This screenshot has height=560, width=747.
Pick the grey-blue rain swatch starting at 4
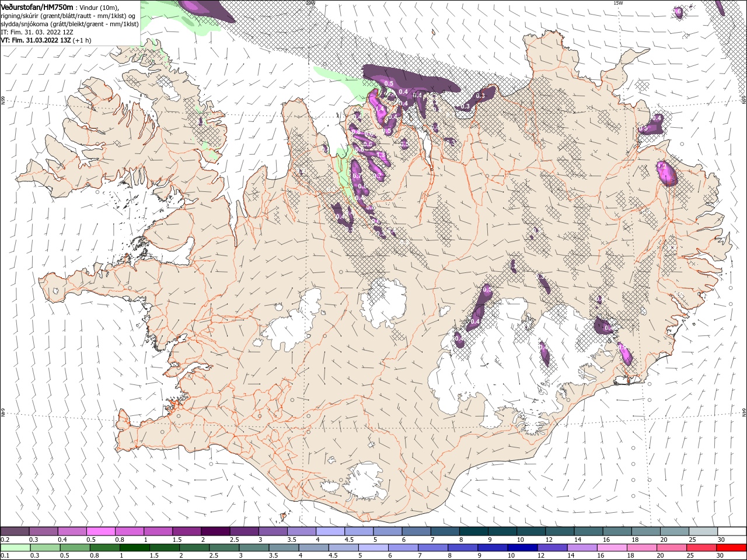313,548
